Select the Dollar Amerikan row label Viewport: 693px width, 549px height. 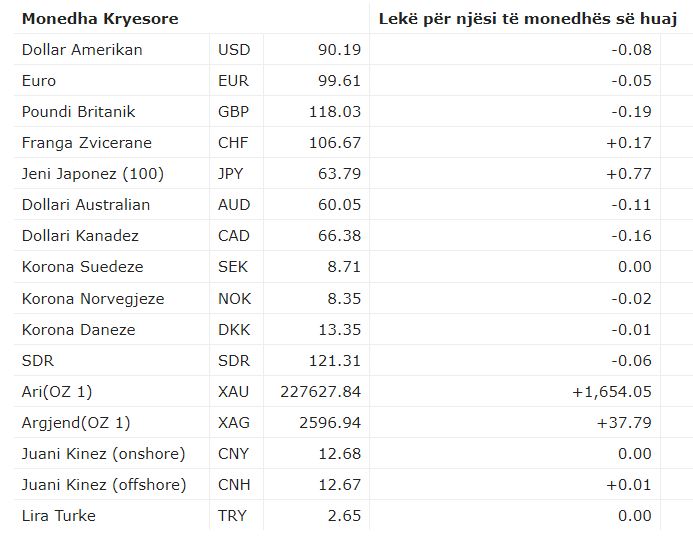point(82,49)
